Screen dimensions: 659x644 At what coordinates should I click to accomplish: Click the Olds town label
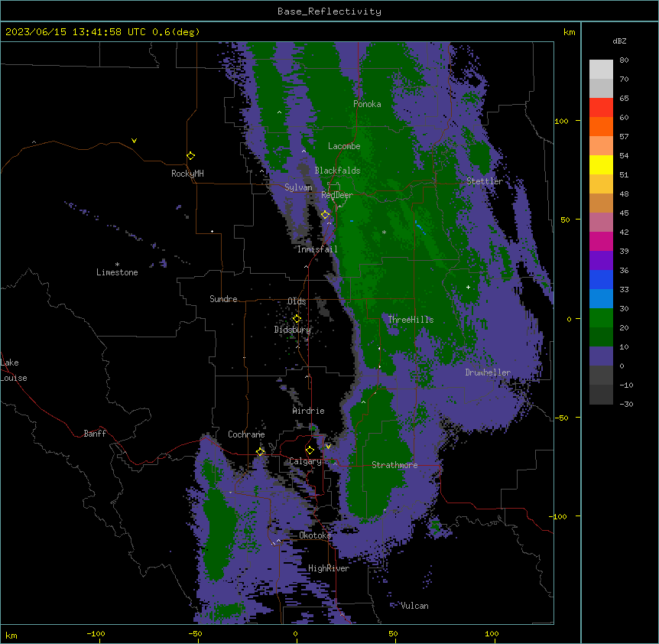297,301
